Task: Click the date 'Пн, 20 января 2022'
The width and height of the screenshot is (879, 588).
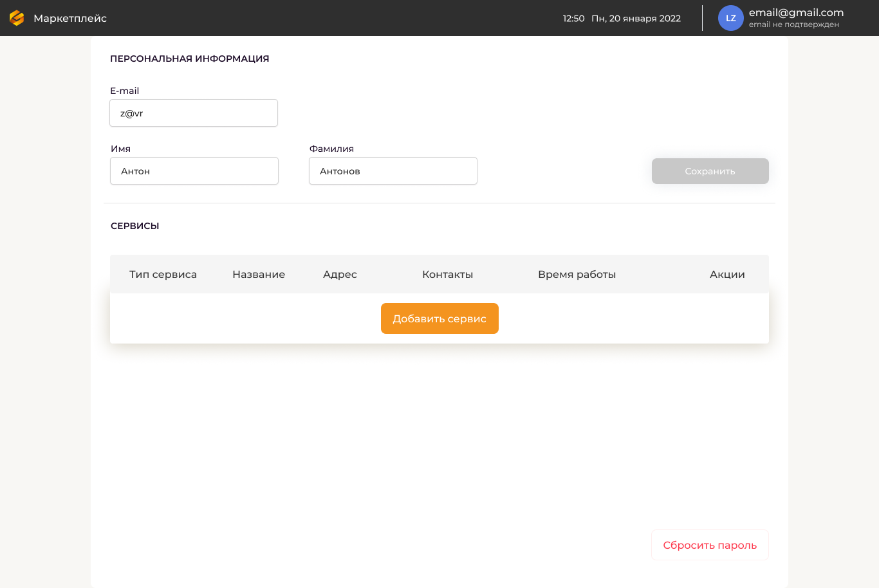Action: (x=636, y=18)
